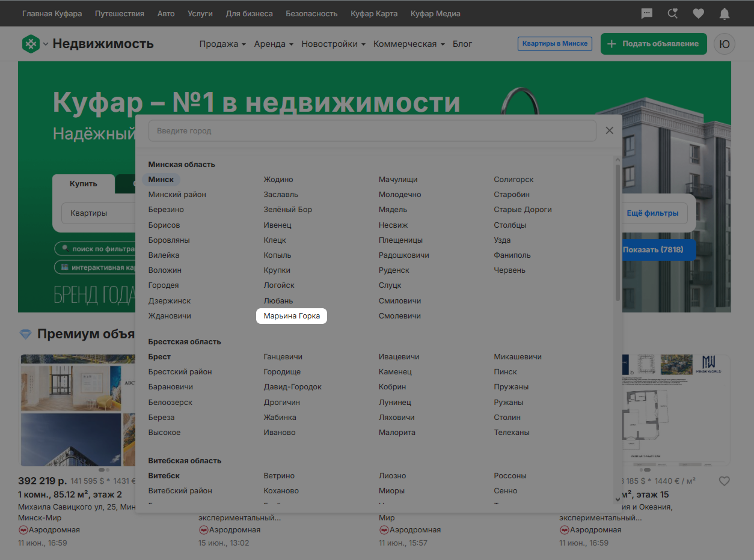Open the Аренда dropdown menu
This screenshot has height=560, width=754.
[x=274, y=44]
